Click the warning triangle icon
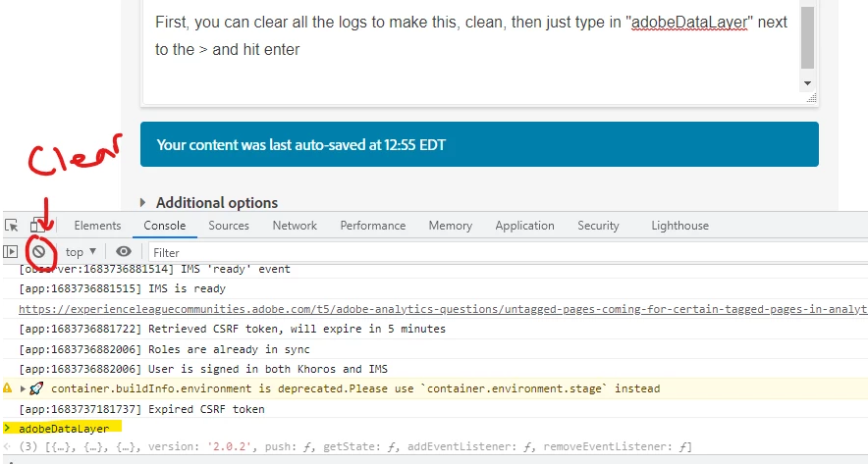 7,388
